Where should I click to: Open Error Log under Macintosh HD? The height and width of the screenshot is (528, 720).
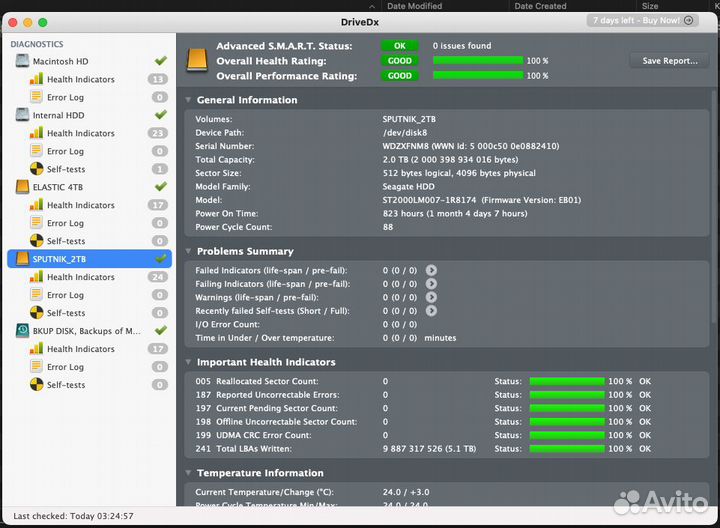coord(90,97)
